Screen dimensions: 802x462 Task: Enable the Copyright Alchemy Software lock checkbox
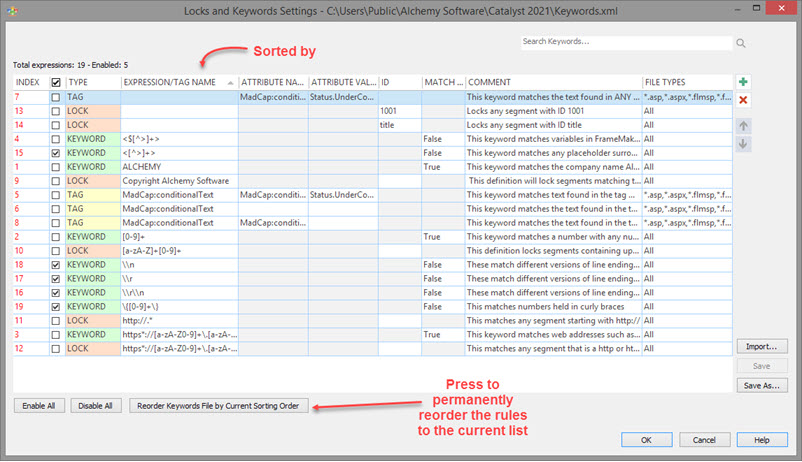(x=56, y=181)
